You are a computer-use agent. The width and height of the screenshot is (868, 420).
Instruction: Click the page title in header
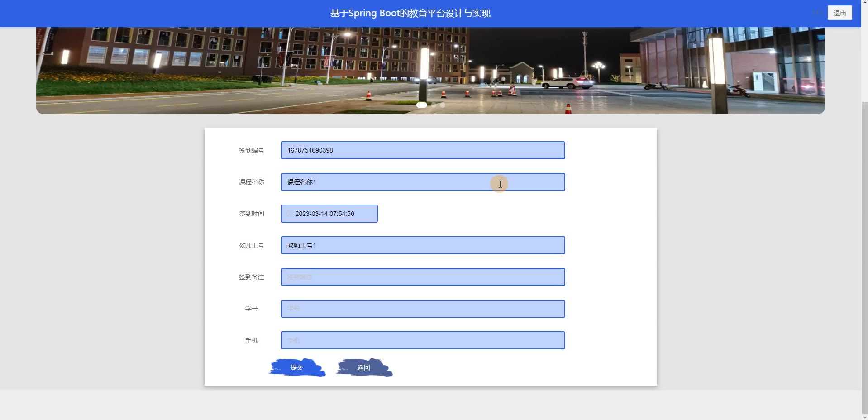point(410,13)
